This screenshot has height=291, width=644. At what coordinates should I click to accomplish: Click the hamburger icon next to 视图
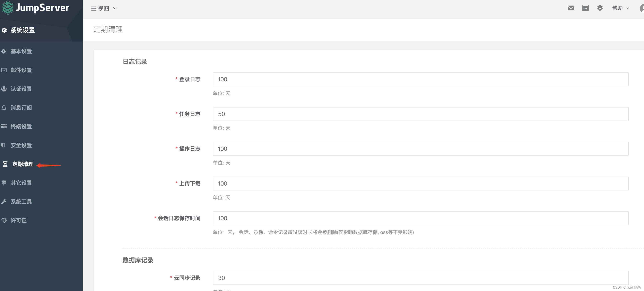pos(94,9)
